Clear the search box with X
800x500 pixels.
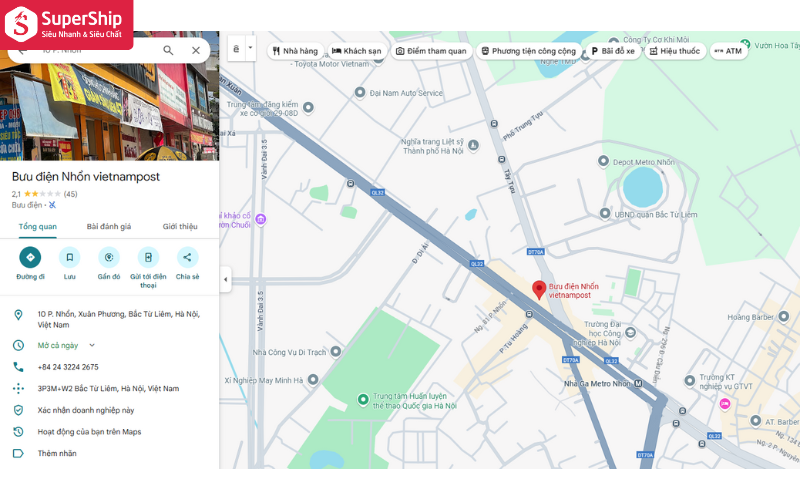[196, 50]
